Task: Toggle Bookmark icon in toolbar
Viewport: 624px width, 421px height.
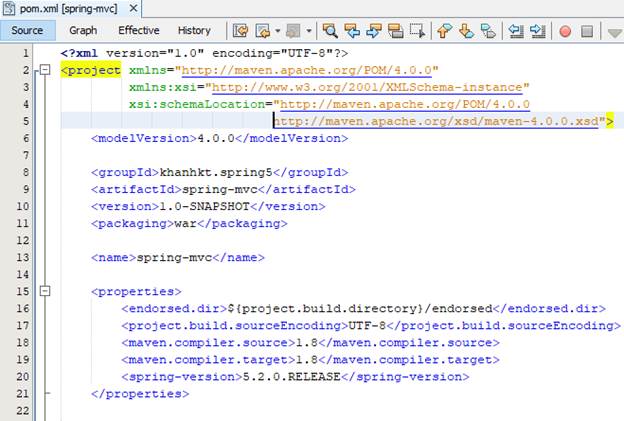Action: click(x=488, y=31)
